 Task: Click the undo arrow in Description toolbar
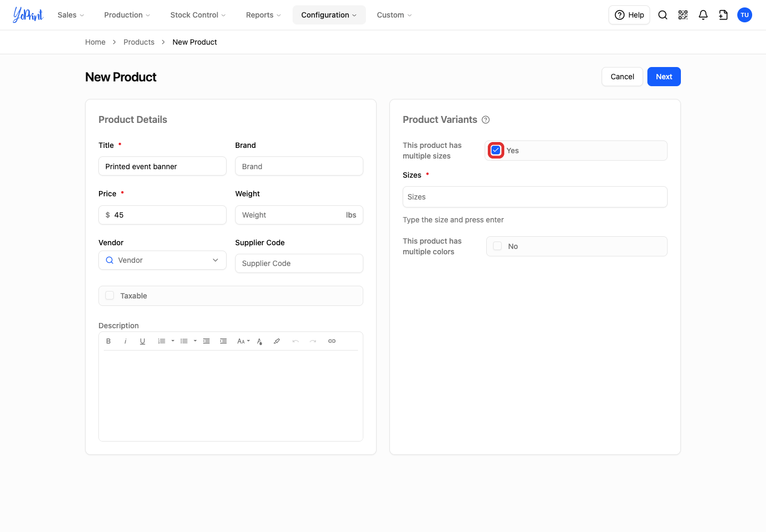click(296, 341)
